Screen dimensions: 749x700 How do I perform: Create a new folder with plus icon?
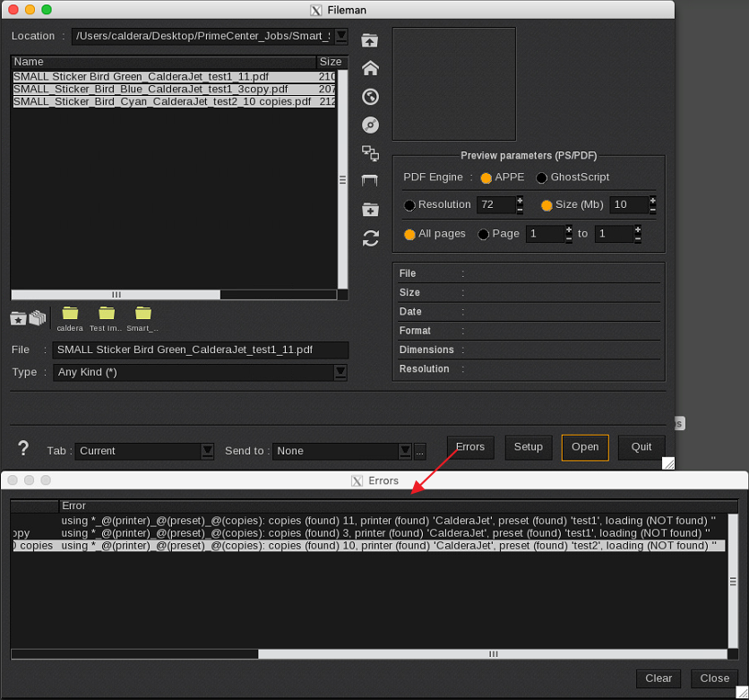click(370, 210)
